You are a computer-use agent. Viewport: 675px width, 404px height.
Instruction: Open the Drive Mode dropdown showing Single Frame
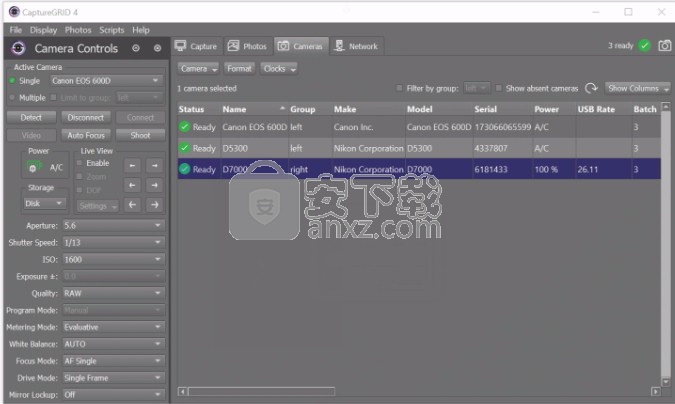pyautogui.click(x=114, y=378)
